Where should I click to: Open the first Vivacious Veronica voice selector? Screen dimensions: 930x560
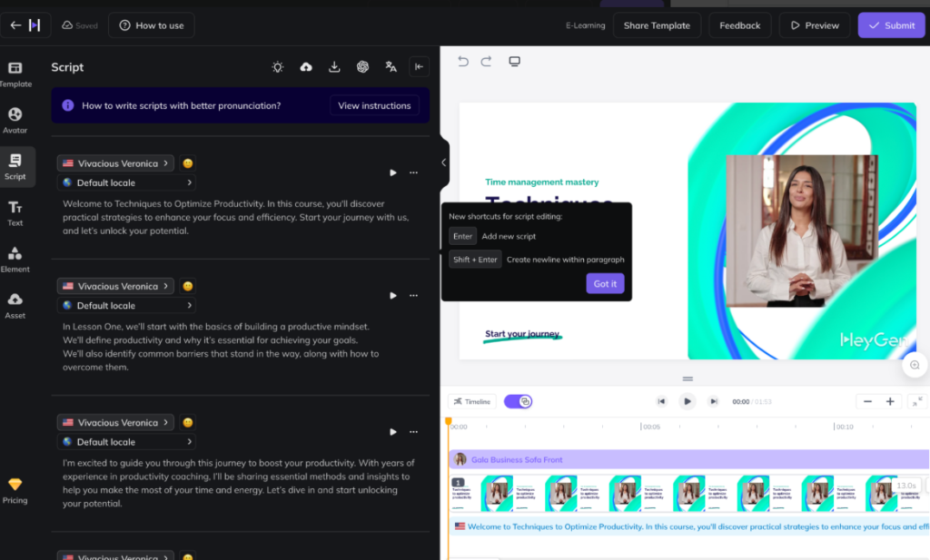click(x=115, y=163)
